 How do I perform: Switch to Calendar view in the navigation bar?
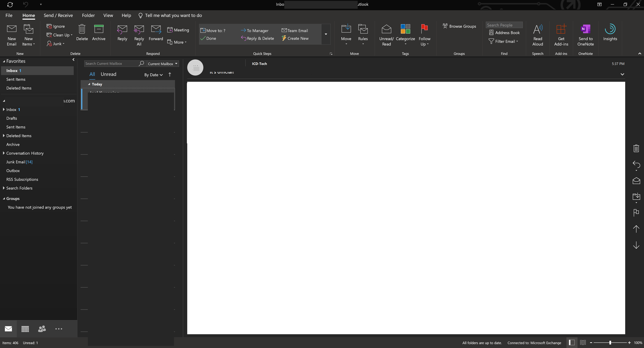coord(25,329)
